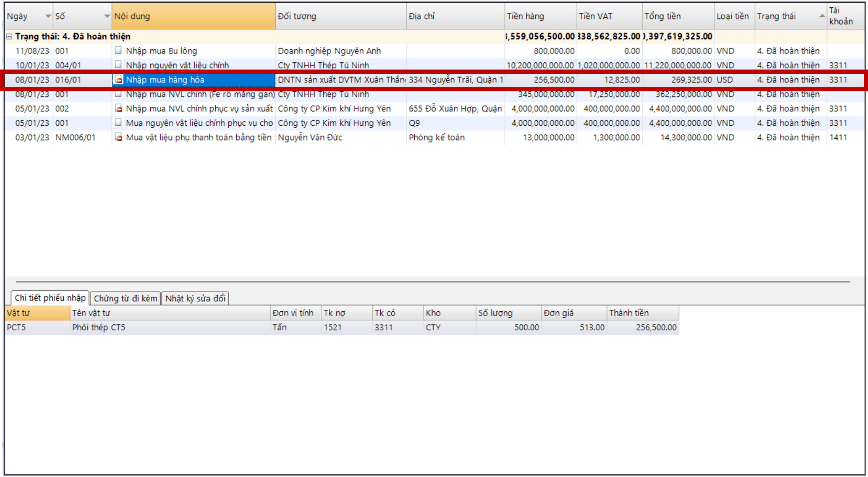Click document icon in Fe rỏ màng gan row
This screenshot has height=477, width=868.
click(x=118, y=94)
